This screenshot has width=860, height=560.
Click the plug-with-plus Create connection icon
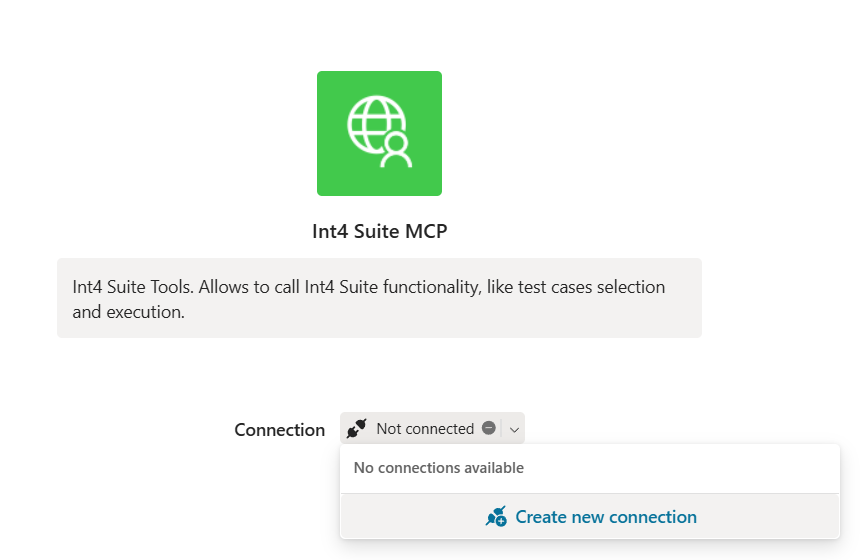tap(496, 517)
